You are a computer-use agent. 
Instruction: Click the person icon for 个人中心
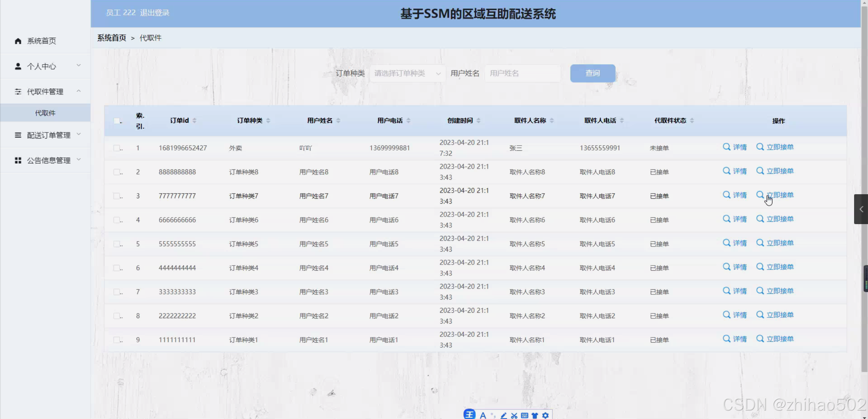point(18,66)
